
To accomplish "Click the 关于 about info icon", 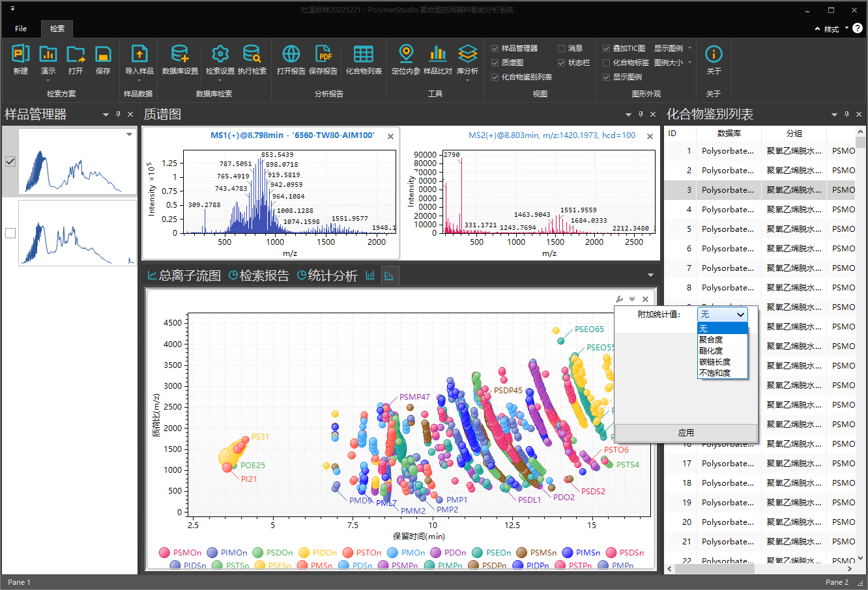I will click(x=714, y=54).
